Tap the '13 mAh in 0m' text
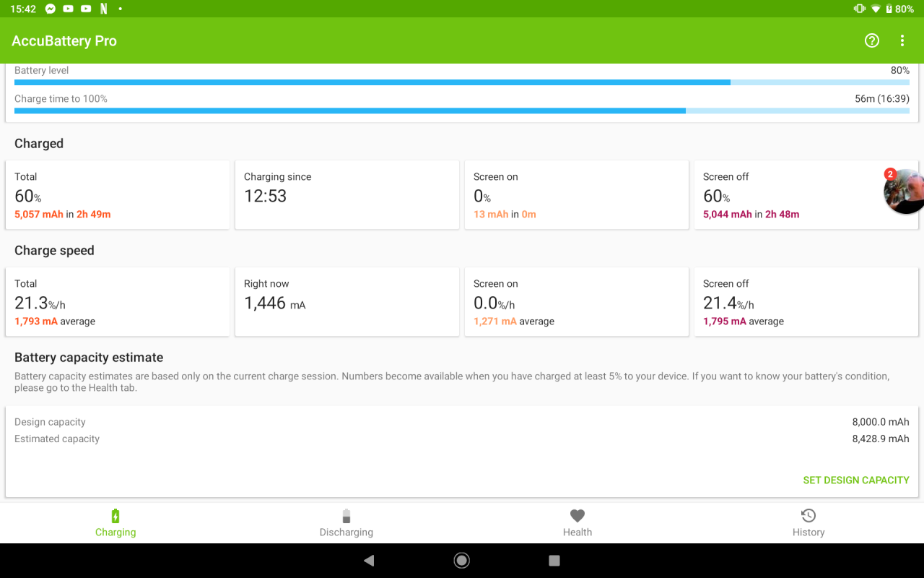 pyautogui.click(x=505, y=215)
